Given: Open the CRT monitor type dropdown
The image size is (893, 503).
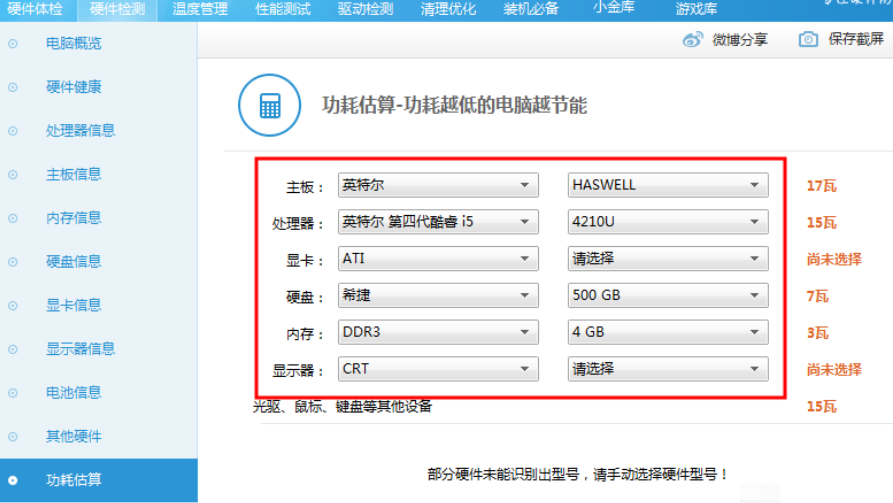Looking at the screenshot, I should (x=438, y=369).
